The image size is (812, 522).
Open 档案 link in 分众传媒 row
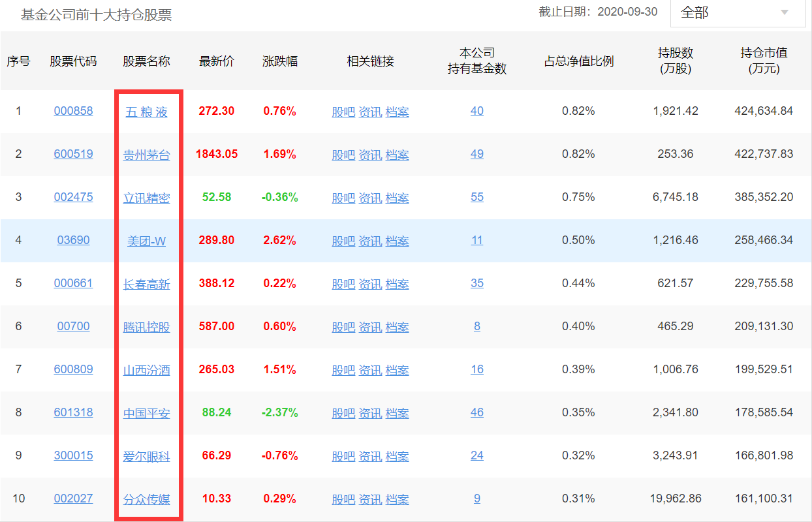coord(397,499)
